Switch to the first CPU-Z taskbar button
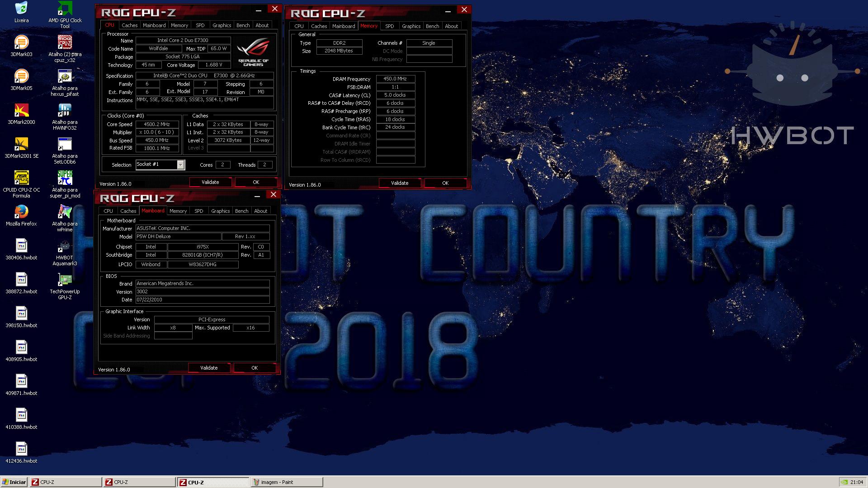The image size is (868, 488). coord(66,482)
